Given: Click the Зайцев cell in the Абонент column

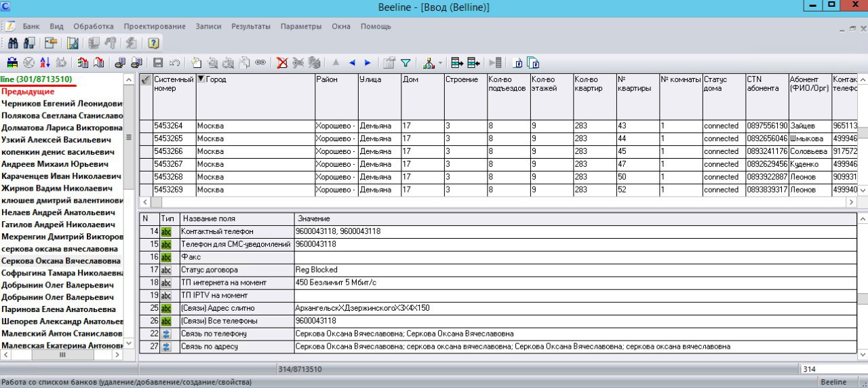Looking at the screenshot, I should 809,125.
